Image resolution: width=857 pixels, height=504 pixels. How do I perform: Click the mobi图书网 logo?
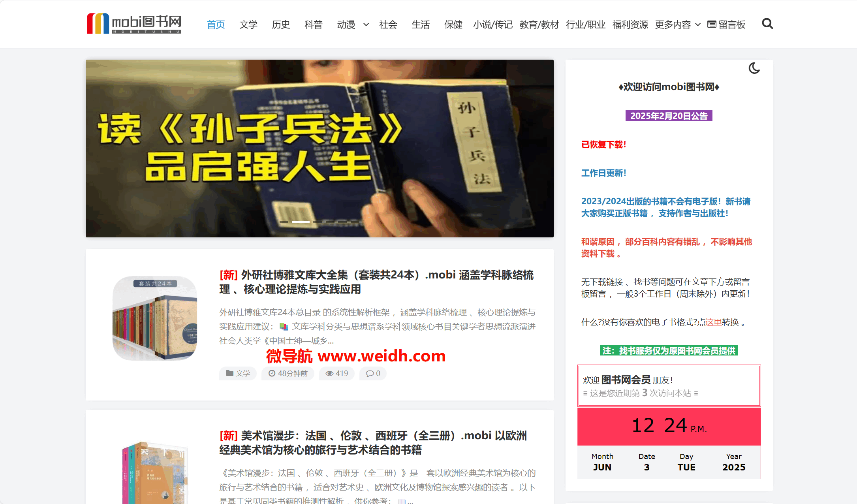[x=134, y=24]
